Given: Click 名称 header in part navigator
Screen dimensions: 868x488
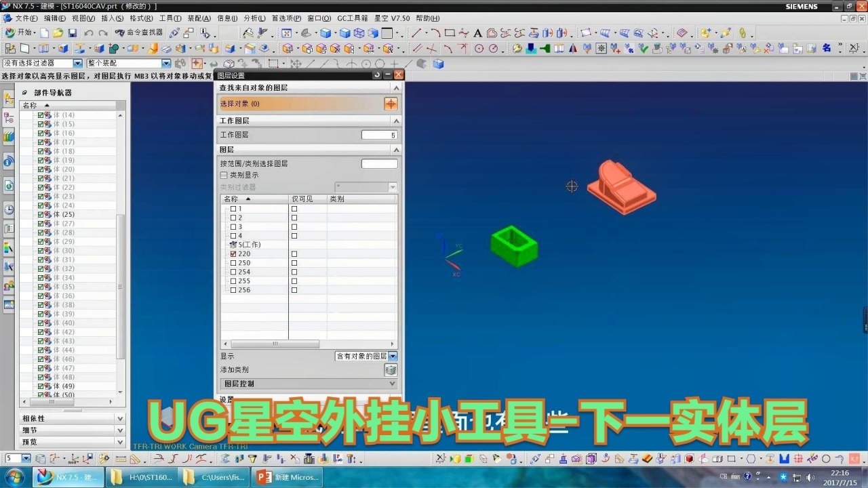Looking at the screenshot, I should tap(68, 105).
